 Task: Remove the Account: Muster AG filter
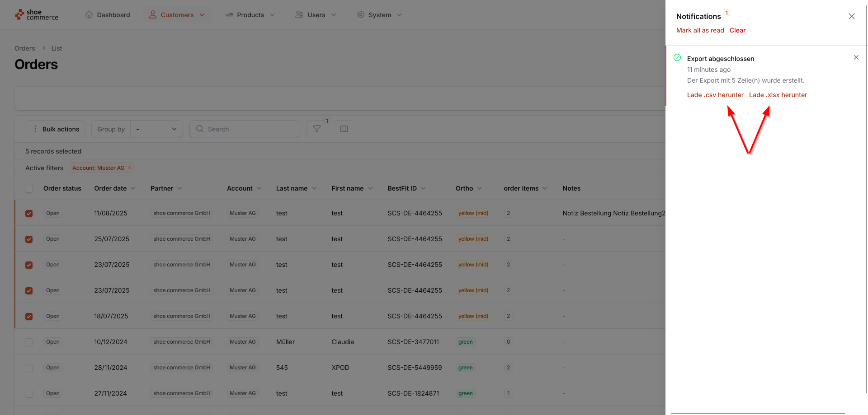pos(129,168)
